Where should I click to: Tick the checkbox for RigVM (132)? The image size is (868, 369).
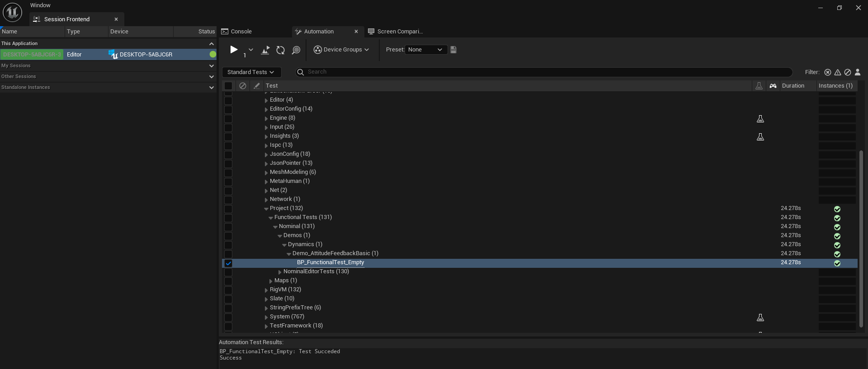(228, 290)
